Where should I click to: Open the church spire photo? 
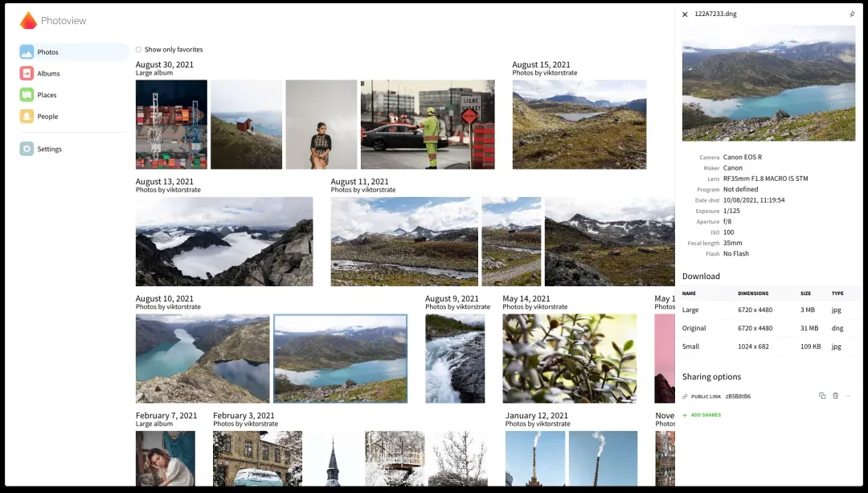(334, 458)
